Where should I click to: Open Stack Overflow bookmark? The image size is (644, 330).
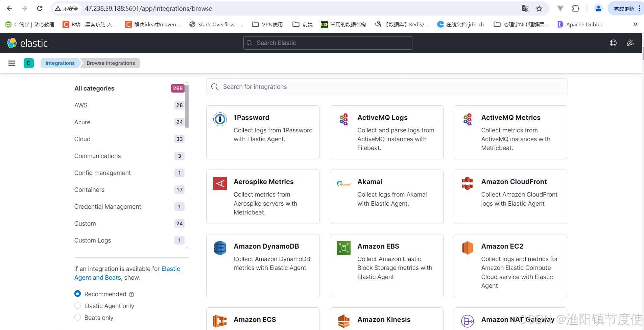[216, 24]
